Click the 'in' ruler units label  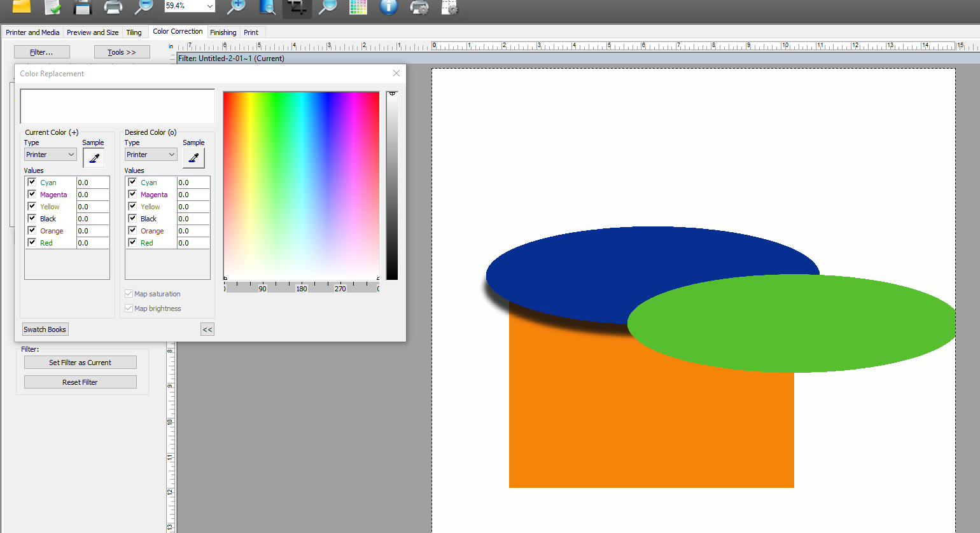click(x=171, y=46)
